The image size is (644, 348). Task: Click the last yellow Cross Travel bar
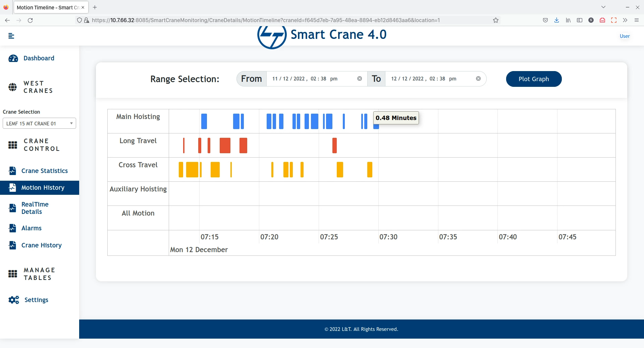370,170
